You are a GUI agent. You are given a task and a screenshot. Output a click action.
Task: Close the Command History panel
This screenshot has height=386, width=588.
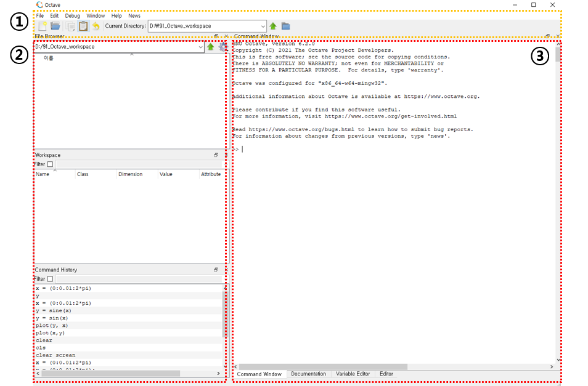pos(226,270)
